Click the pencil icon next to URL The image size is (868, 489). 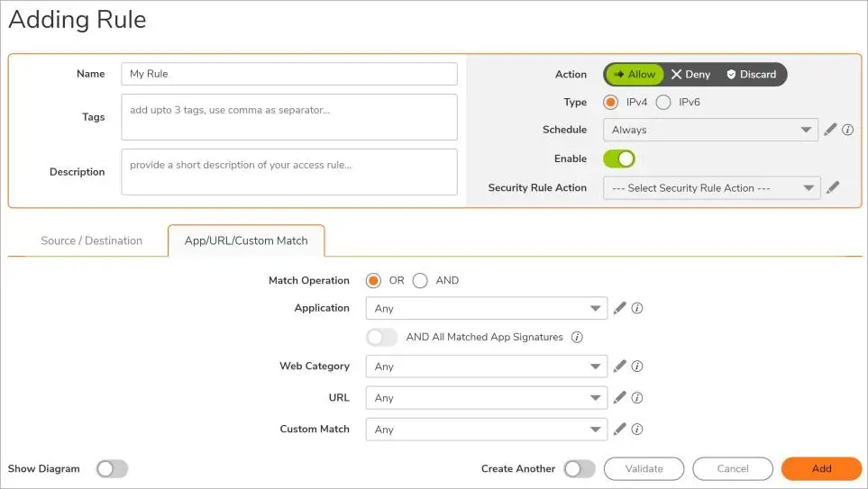coord(619,397)
